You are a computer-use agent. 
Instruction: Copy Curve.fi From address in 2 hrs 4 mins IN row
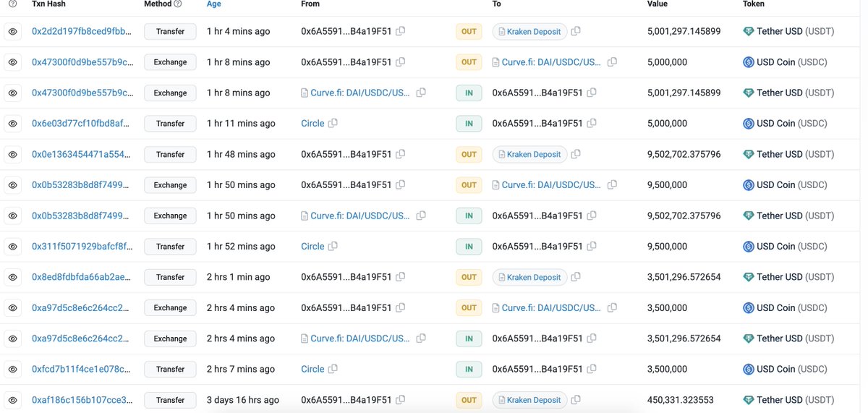[x=421, y=339]
